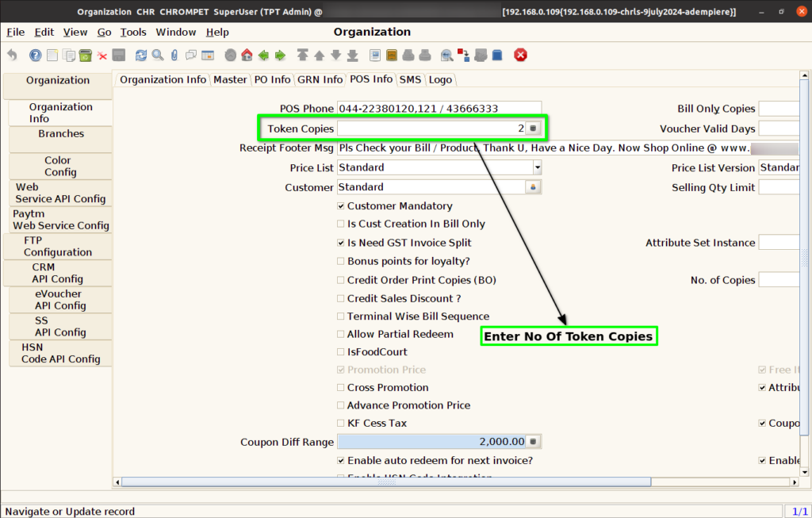Screen dimensions: 812x518
Task: Enable Terminal Wise Bill Sequence
Action: pos(341,316)
